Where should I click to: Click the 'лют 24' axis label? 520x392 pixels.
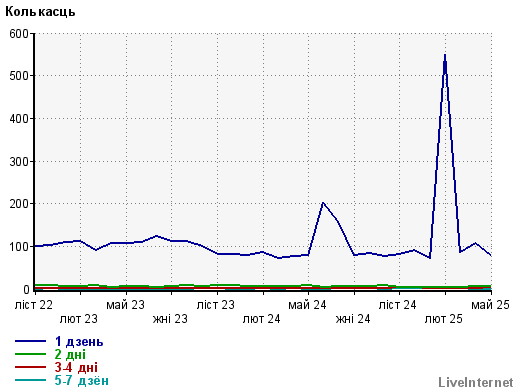tap(261, 319)
